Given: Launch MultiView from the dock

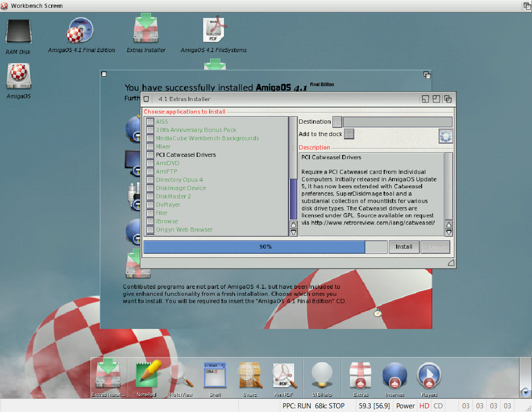Looking at the screenshot, I should coord(181,375).
